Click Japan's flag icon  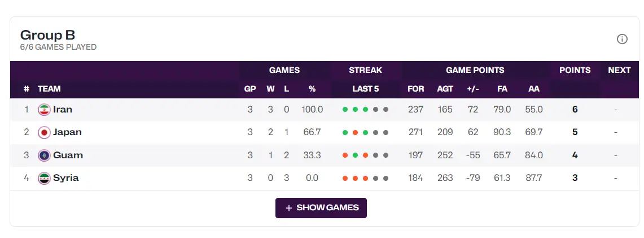pyautogui.click(x=44, y=132)
